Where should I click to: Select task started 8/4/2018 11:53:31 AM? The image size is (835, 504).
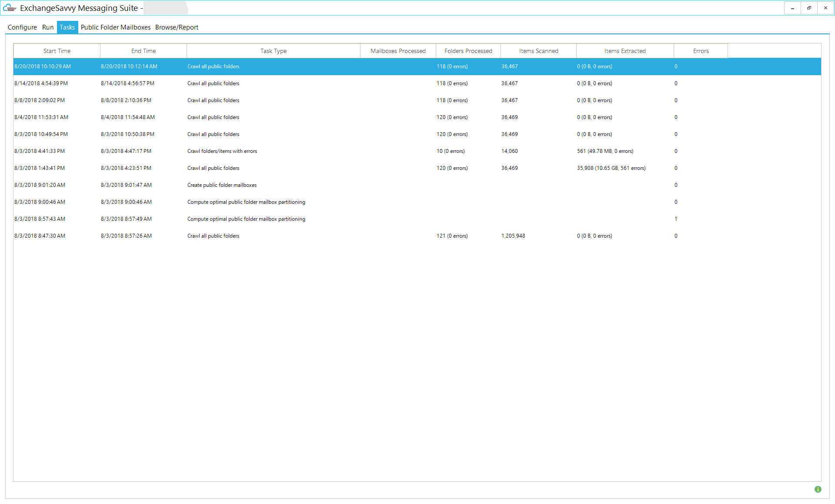417,117
